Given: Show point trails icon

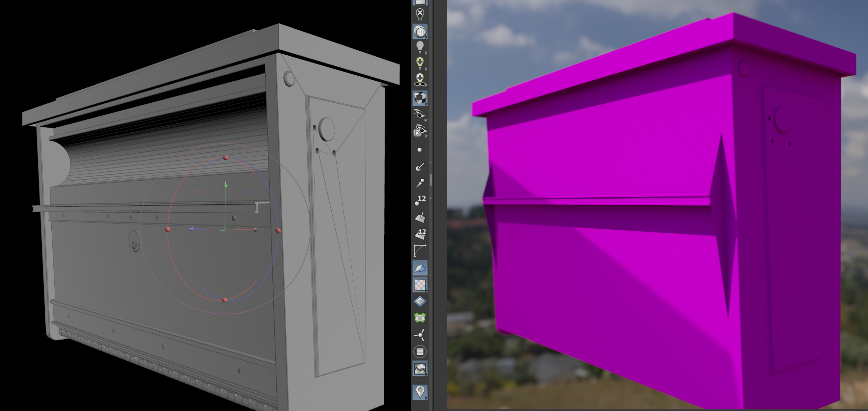Looking at the screenshot, I should (420, 183).
